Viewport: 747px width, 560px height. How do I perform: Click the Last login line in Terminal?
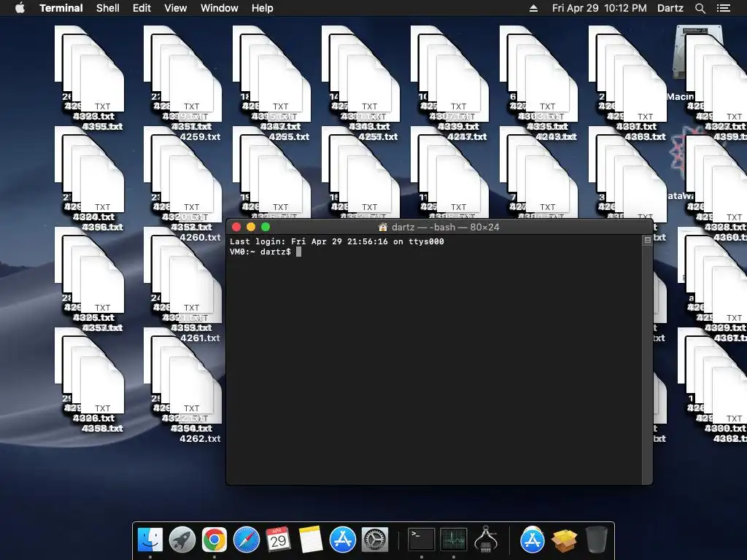[337, 241]
